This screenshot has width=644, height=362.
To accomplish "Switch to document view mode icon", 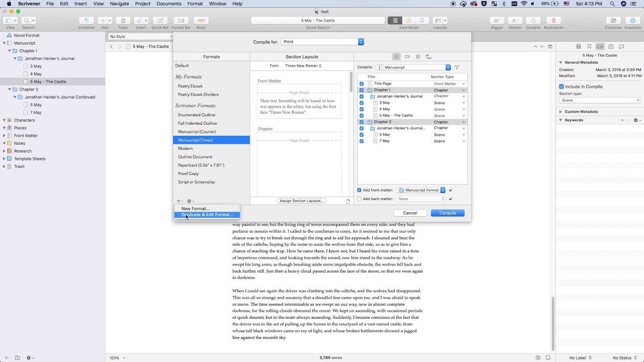I will (395, 21).
